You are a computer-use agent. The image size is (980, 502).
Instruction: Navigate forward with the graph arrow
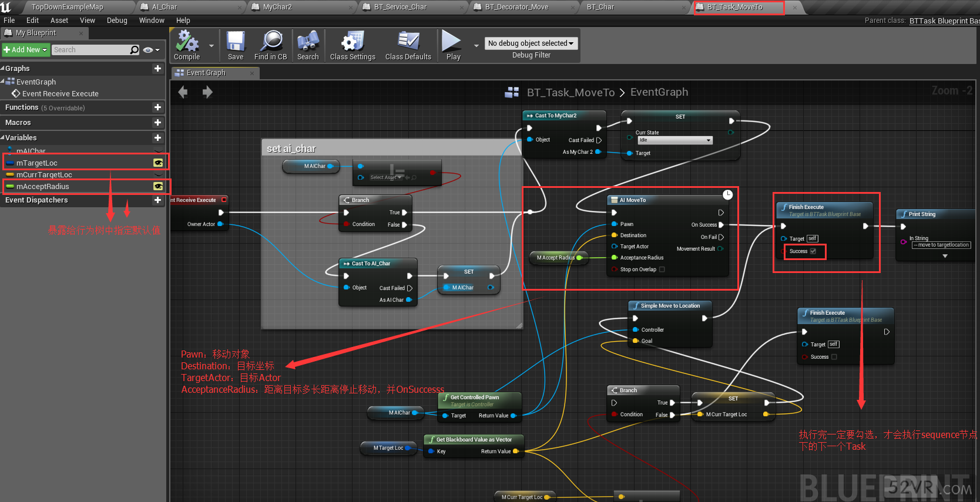pyautogui.click(x=207, y=92)
